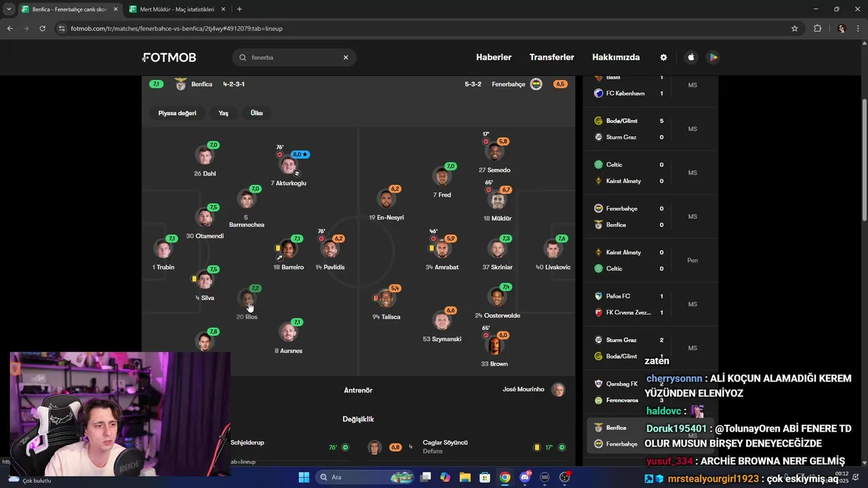Open the Windows Start menu
Image resolution: width=868 pixels, height=488 pixels.
[x=304, y=477]
